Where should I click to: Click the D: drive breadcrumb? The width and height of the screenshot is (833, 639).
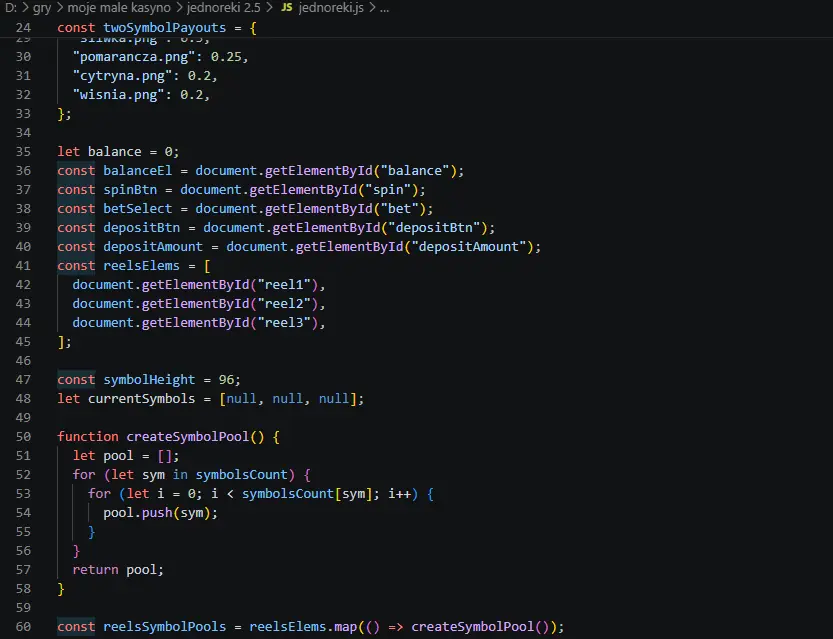click(11, 8)
